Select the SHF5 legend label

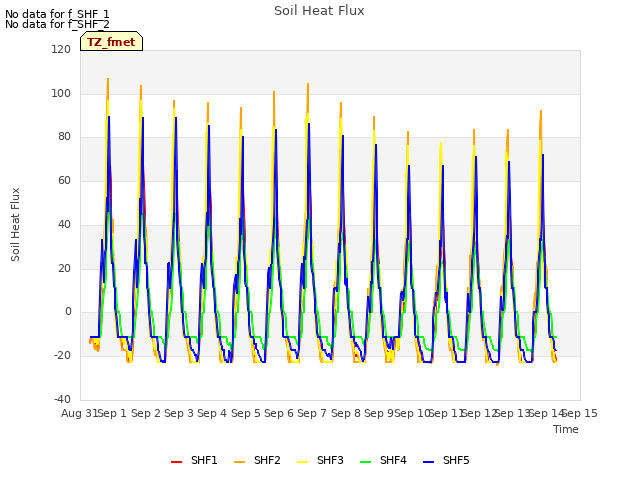pyautogui.click(x=456, y=460)
